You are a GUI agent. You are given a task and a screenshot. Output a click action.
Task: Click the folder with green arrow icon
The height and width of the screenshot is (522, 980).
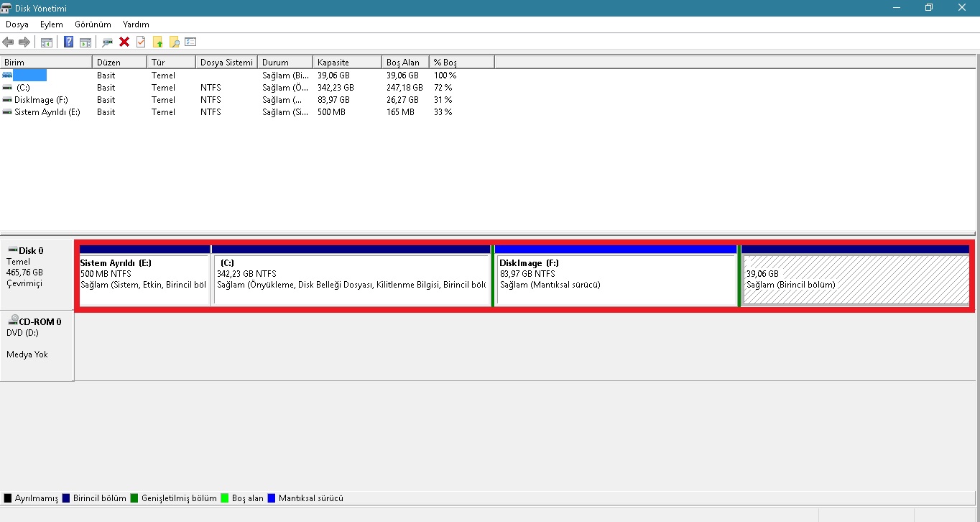click(x=157, y=42)
